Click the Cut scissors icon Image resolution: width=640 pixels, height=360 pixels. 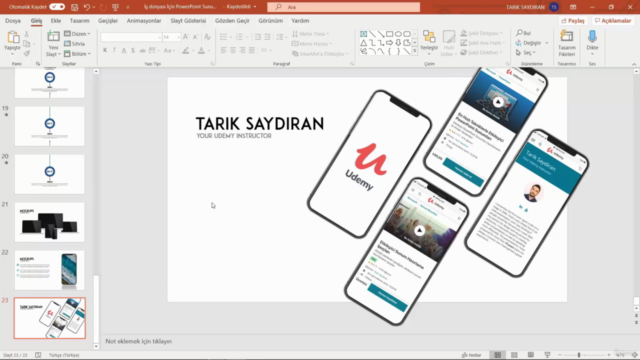pos(27,34)
